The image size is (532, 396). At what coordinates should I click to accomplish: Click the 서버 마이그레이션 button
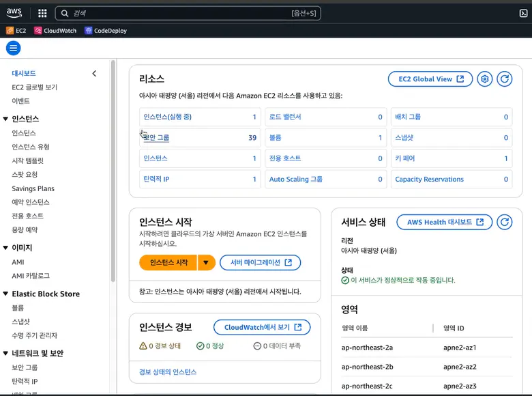click(261, 263)
